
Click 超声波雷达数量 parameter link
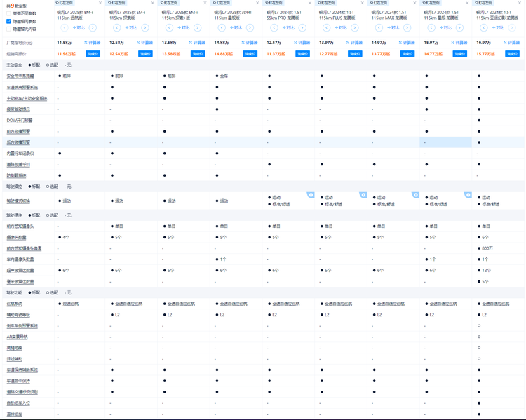[x=20, y=271]
